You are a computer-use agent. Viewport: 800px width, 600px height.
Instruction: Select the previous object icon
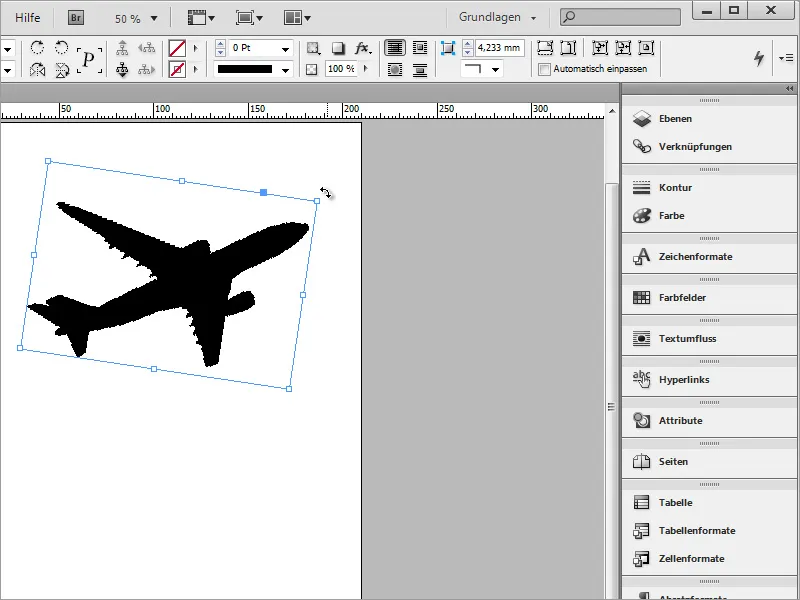pyautogui.click(x=146, y=47)
